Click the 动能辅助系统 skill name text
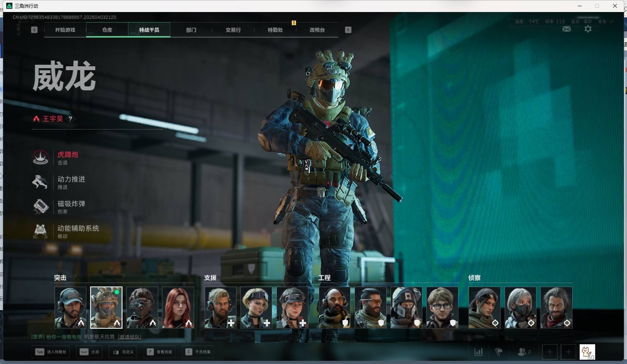This screenshot has width=627, height=364. tap(78, 228)
